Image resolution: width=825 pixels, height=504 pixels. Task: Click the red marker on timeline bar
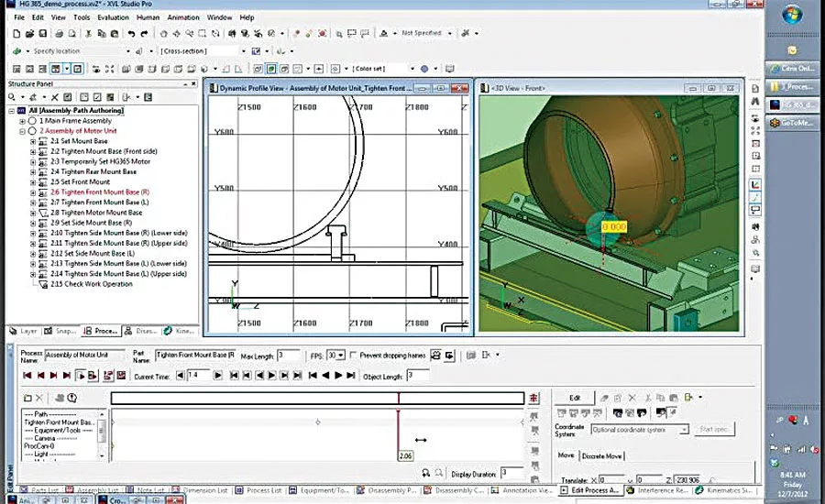click(399, 398)
